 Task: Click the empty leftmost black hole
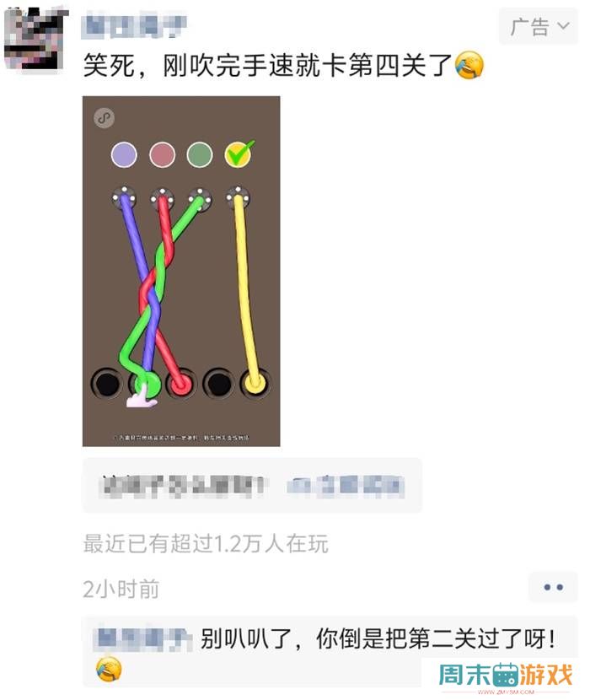point(107,384)
